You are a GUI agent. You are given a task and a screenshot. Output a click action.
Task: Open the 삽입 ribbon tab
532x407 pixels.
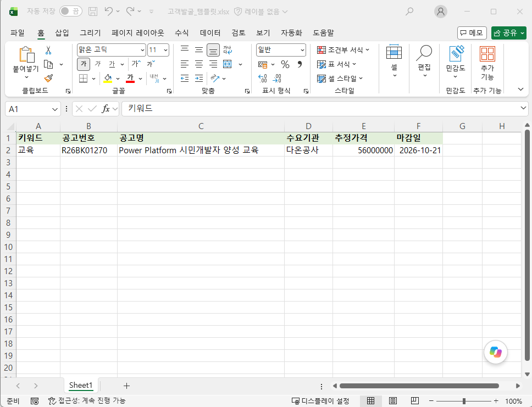[62, 32]
